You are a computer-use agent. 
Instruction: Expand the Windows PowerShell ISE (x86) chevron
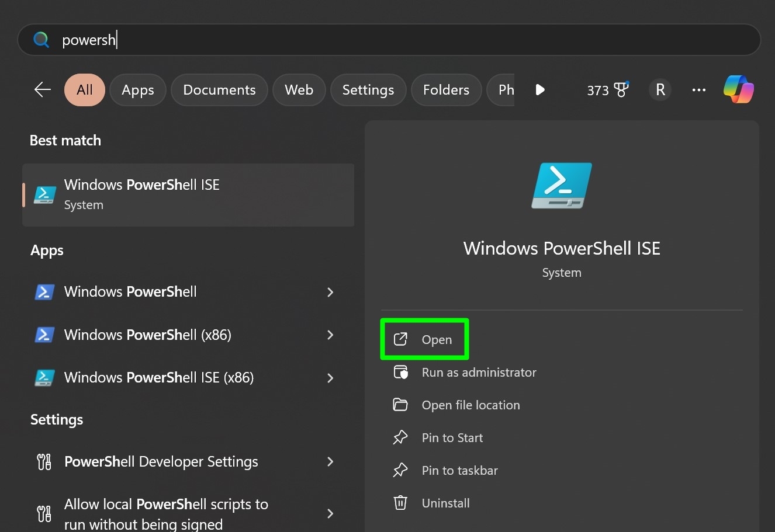pos(330,378)
